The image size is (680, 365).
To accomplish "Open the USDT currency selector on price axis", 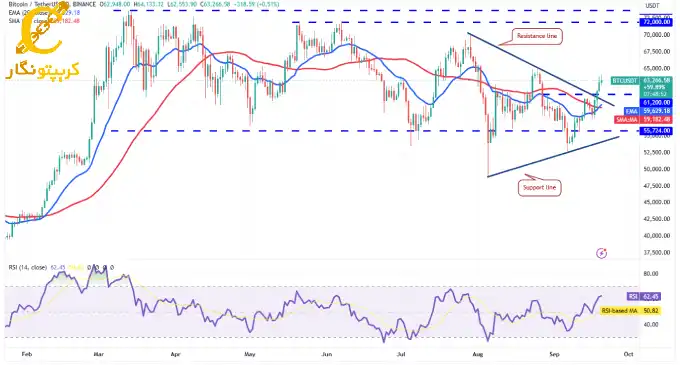I will [653, 6].
